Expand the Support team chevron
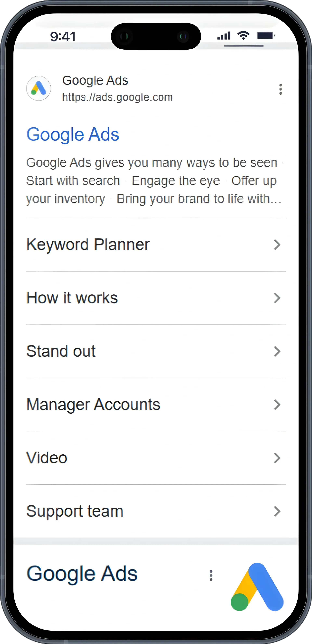The width and height of the screenshot is (312, 644). [x=277, y=511]
